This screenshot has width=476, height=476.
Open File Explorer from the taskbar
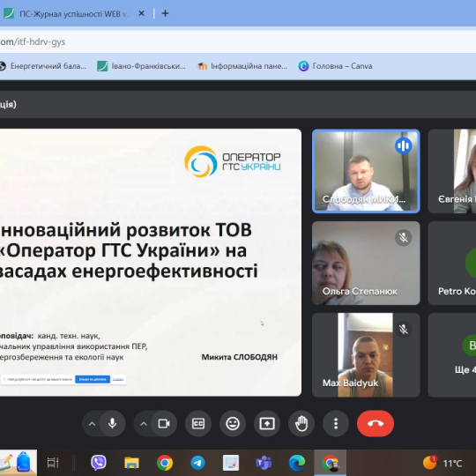click(x=131, y=463)
